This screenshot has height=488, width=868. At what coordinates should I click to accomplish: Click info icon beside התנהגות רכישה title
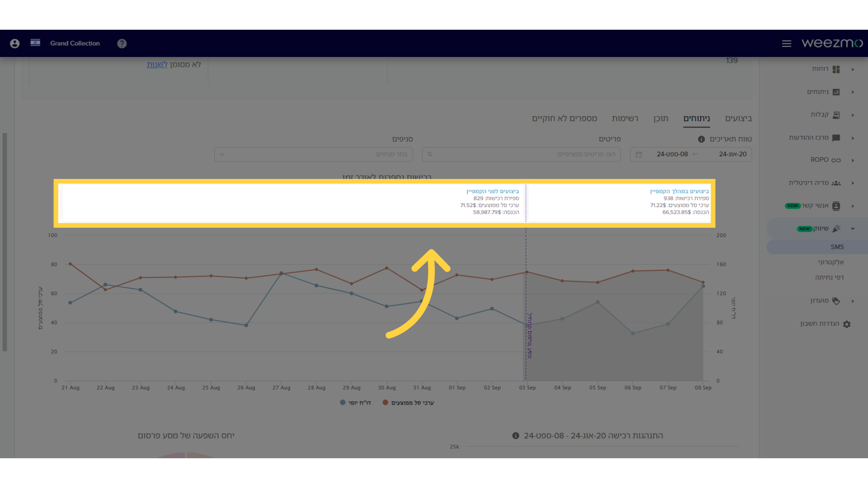[515, 436]
